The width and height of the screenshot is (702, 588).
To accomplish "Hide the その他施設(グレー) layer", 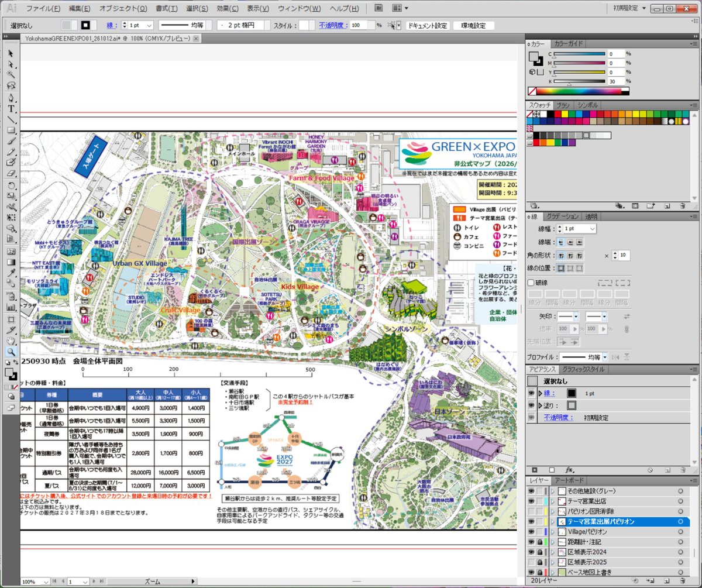I will (531, 491).
